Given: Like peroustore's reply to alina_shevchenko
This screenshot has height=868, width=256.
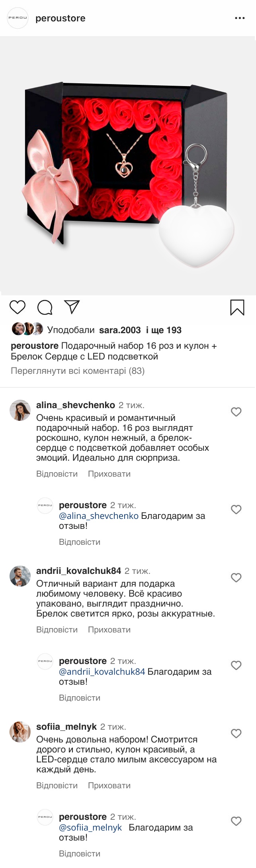Looking at the screenshot, I should pyautogui.click(x=236, y=509).
